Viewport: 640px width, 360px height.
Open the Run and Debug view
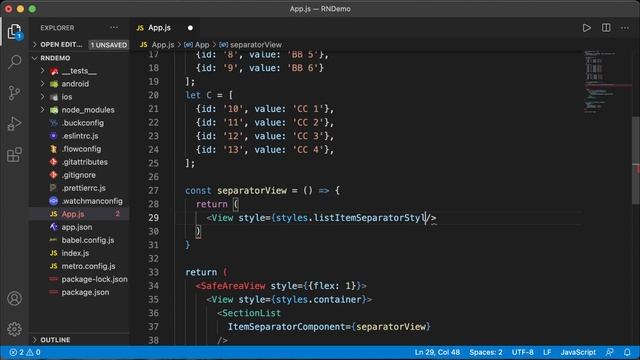(x=14, y=123)
